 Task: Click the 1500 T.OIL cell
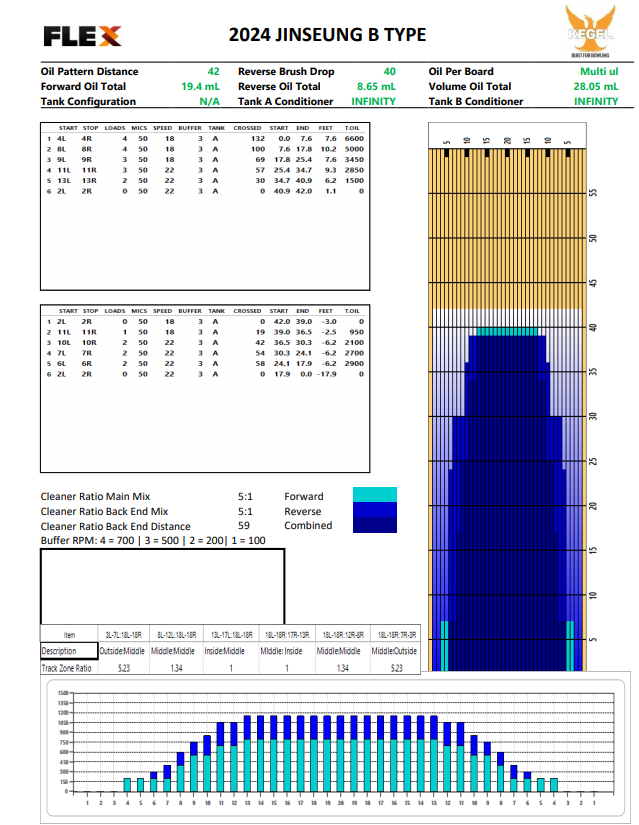354,180
